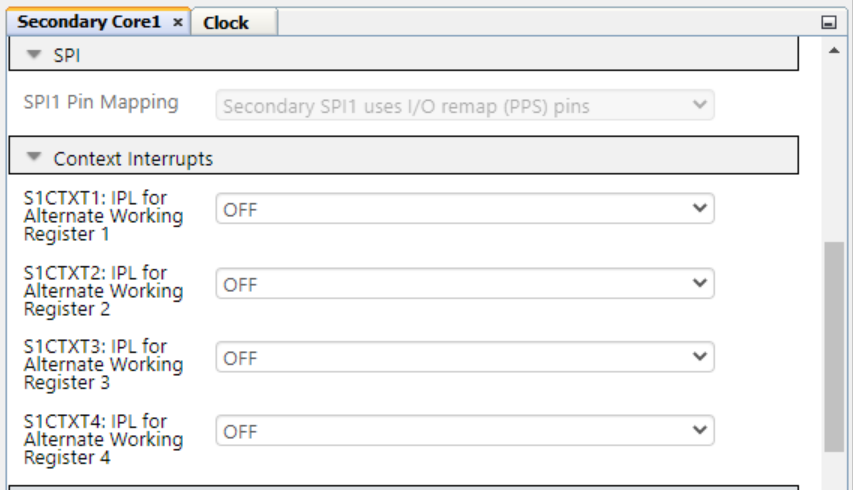Click the S1CTXT4 dropdown arrow chevron

700,430
